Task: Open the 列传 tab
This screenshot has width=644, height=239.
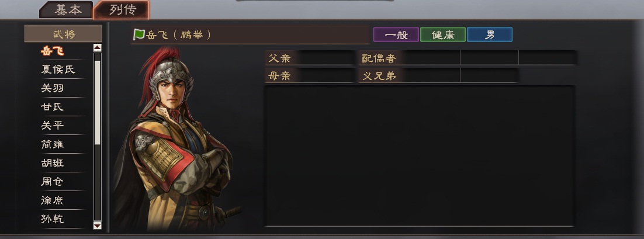Action: (122, 11)
